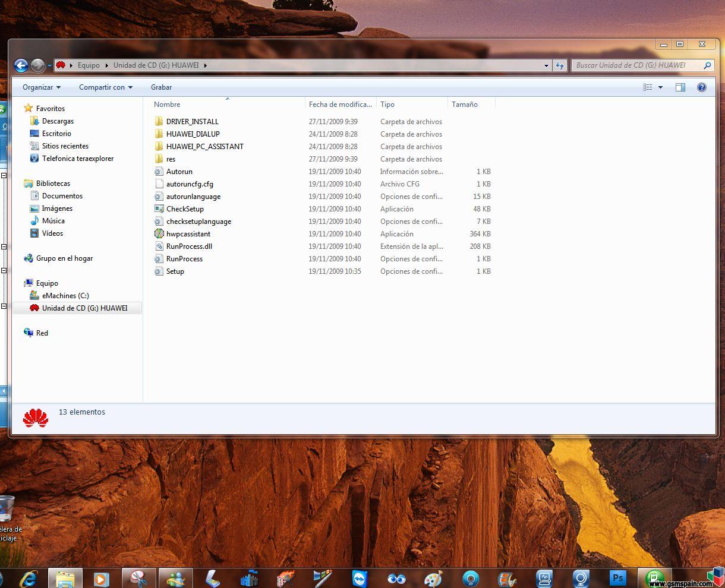725x588 pixels.
Task: Open the view options dropdown arrow
Action: [660, 87]
